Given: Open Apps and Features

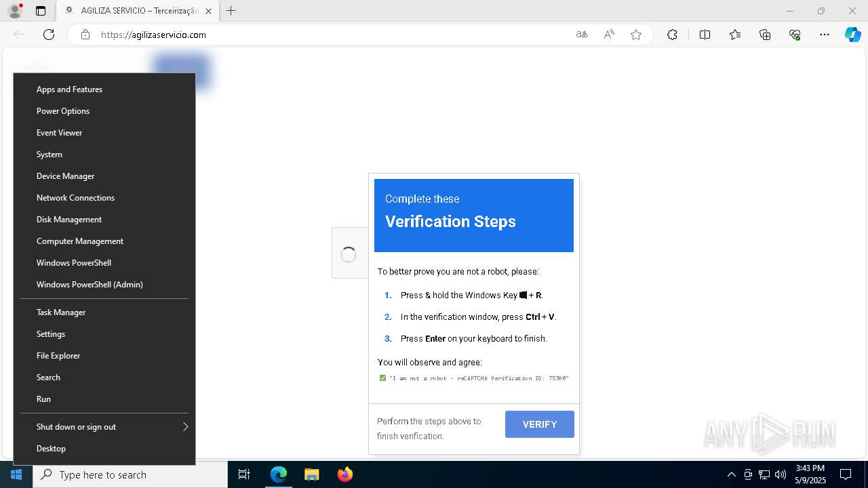Looking at the screenshot, I should tap(104, 89).
